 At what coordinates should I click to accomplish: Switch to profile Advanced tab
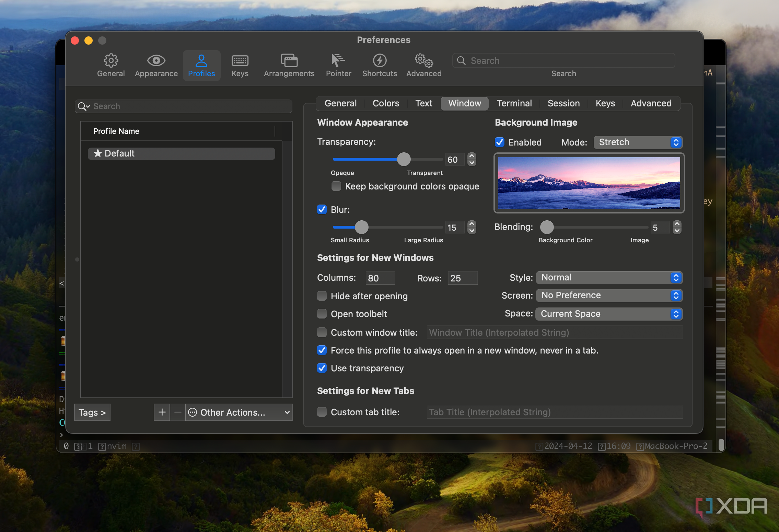(x=651, y=103)
